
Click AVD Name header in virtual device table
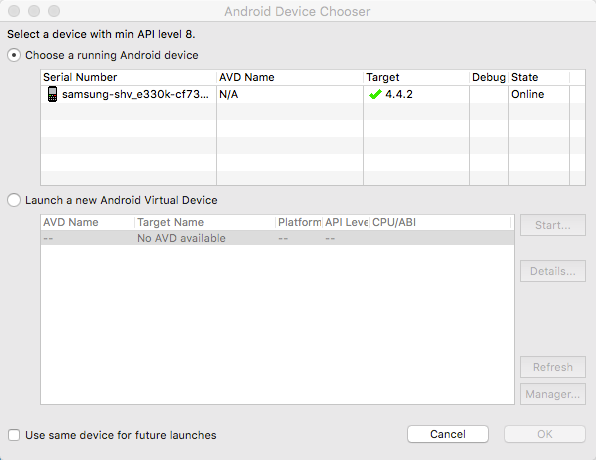(x=87, y=222)
